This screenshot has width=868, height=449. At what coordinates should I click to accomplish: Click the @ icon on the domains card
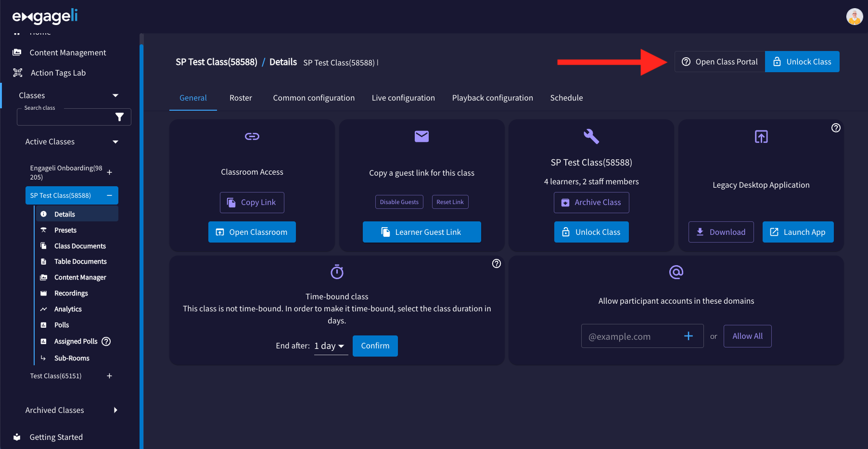(x=676, y=272)
